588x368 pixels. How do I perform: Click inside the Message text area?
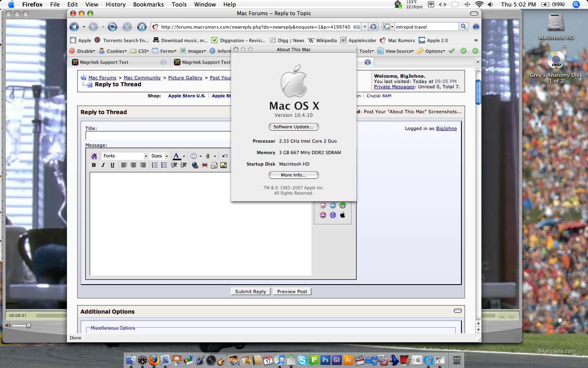(200, 224)
